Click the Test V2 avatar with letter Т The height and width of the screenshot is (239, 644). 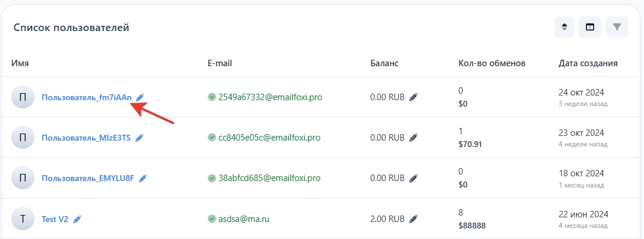[23, 219]
